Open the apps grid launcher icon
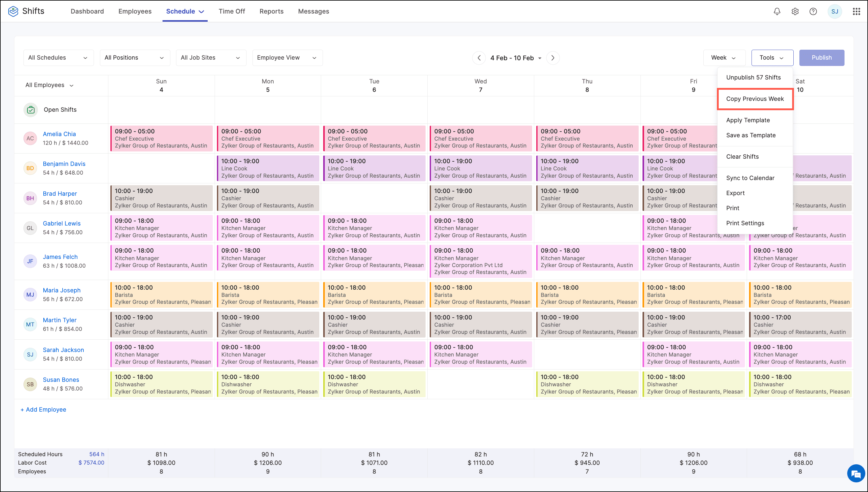 [x=856, y=11]
